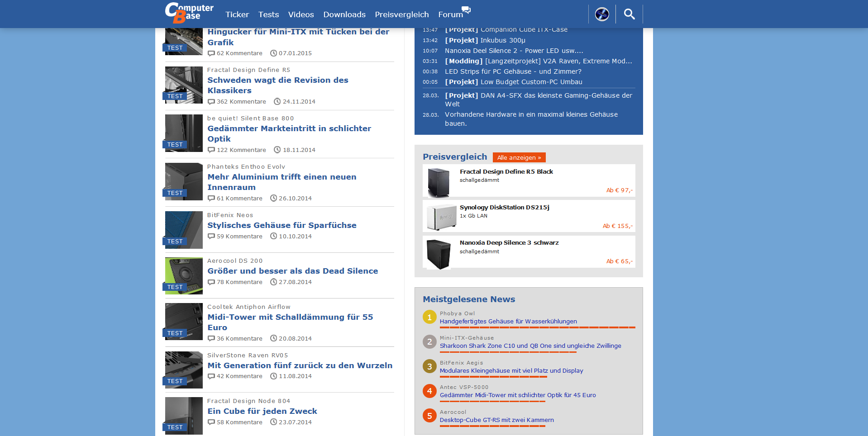
Task: Click clock icon beside 24.11.2014
Action: click(x=277, y=102)
